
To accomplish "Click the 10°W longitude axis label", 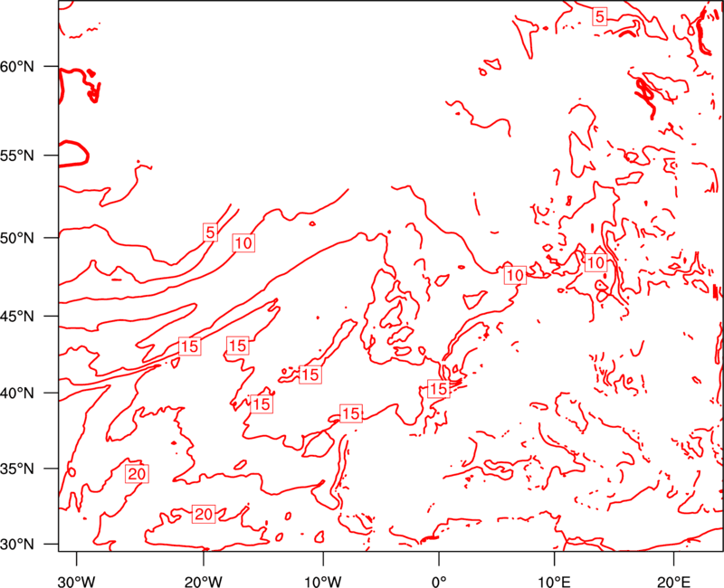I will point(323,582).
